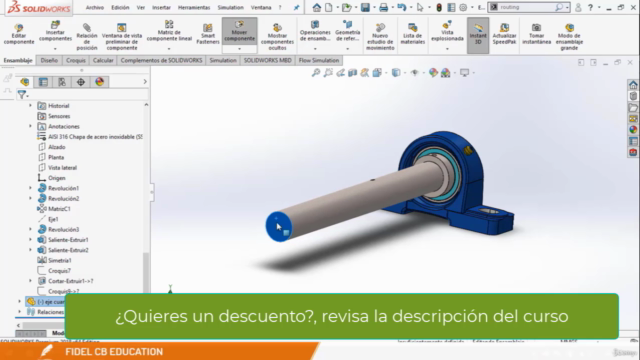Open Herramientas menu
Image resolution: width=640 pixels, height=360 pixels.
pyautogui.click(x=194, y=7)
